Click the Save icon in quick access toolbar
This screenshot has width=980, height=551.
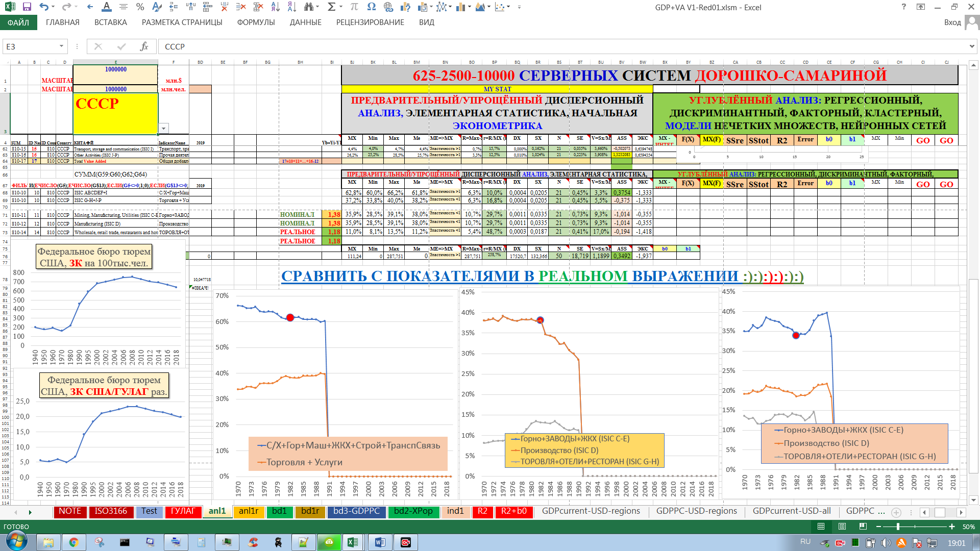coord(27,7)
